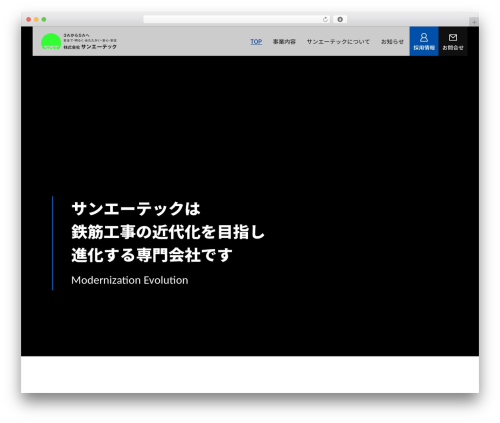The image size is (500, 423).
Task: Open the お知らせ menu item
Action: pyautogui.click(x=392, y=42)
